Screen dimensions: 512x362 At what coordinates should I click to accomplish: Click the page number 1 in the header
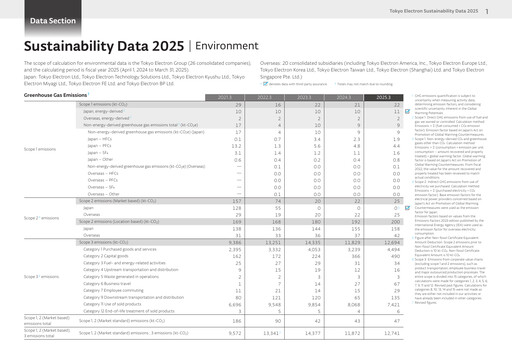(x=487, y=11)
